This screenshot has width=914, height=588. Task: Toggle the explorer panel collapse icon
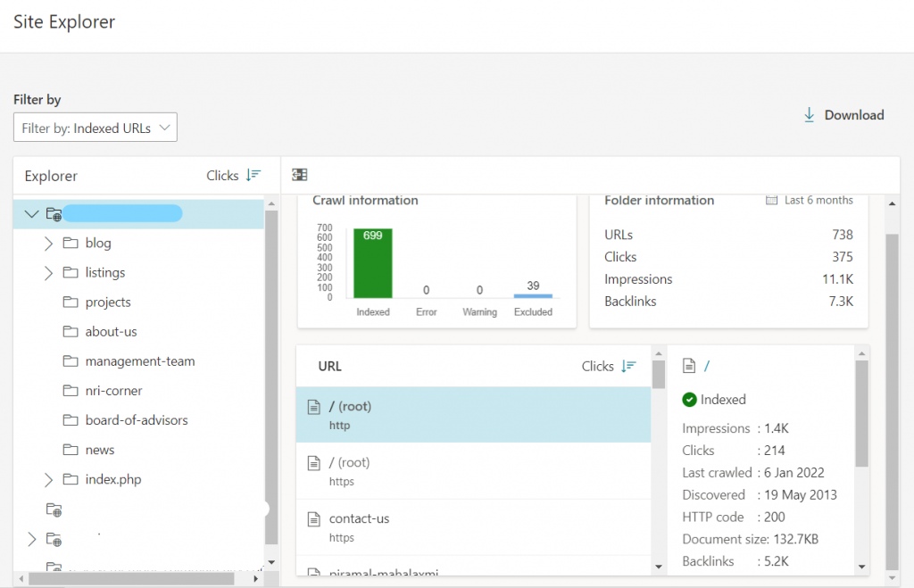coord(300,175)
